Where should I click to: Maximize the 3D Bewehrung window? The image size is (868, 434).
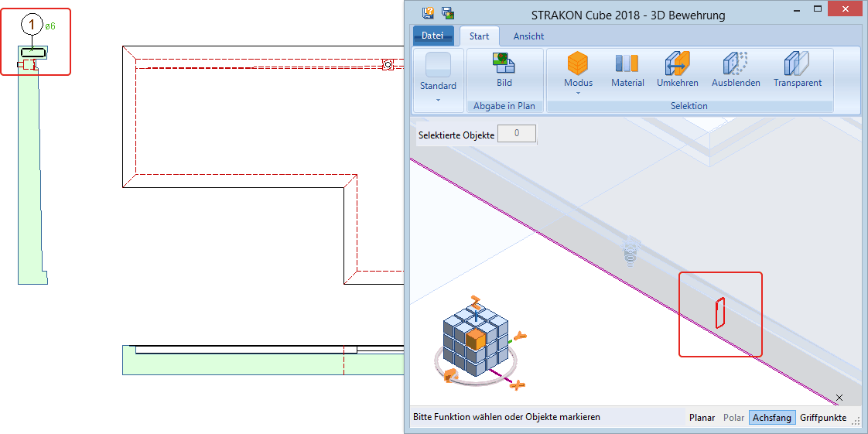click(817, 9)
